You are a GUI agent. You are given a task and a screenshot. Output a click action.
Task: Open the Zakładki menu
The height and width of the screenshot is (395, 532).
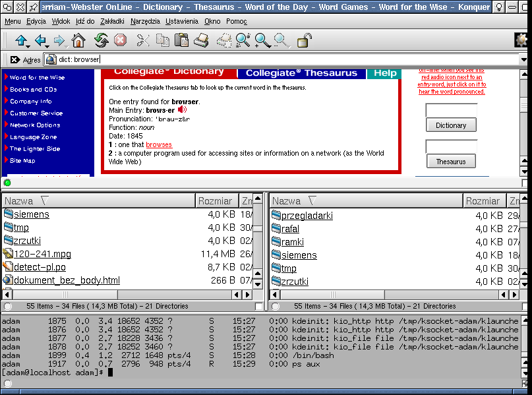pos(112,21)
